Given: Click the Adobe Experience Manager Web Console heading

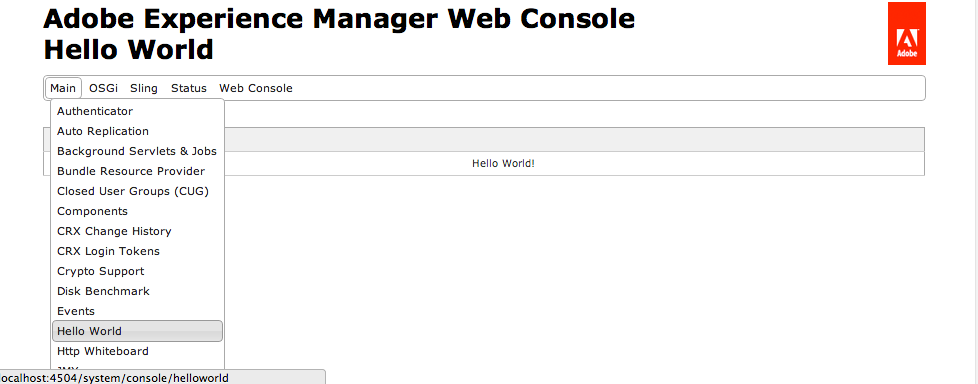Looking at the screenshot, I should [339, 19].
